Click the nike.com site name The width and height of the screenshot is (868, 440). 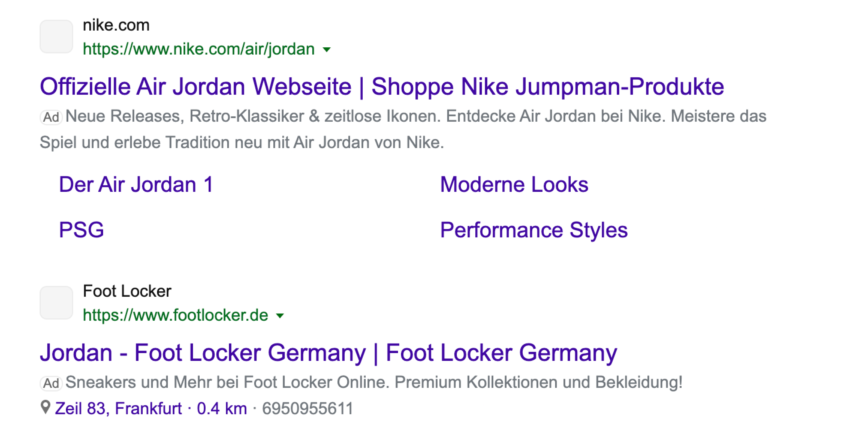pos(116,25)
